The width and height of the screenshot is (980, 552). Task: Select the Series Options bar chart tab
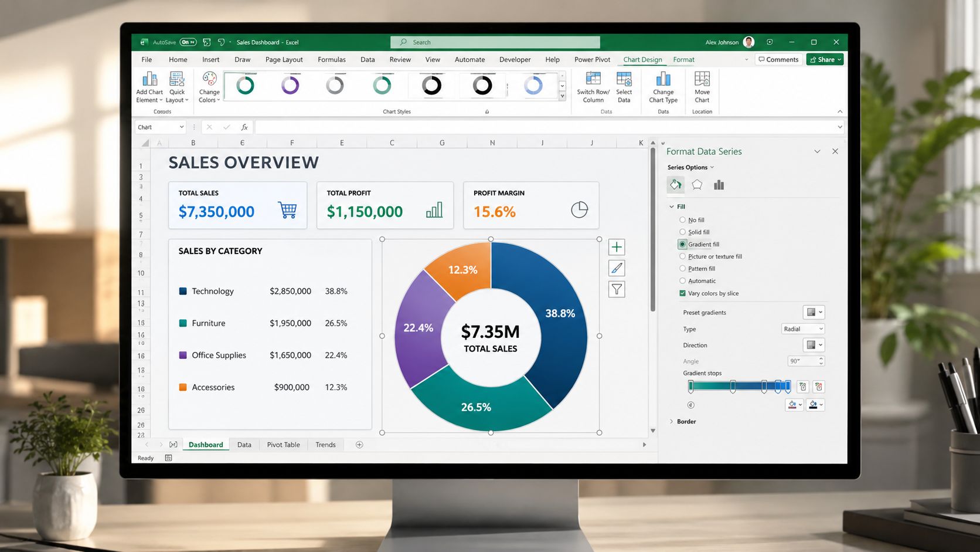[719, 185]
